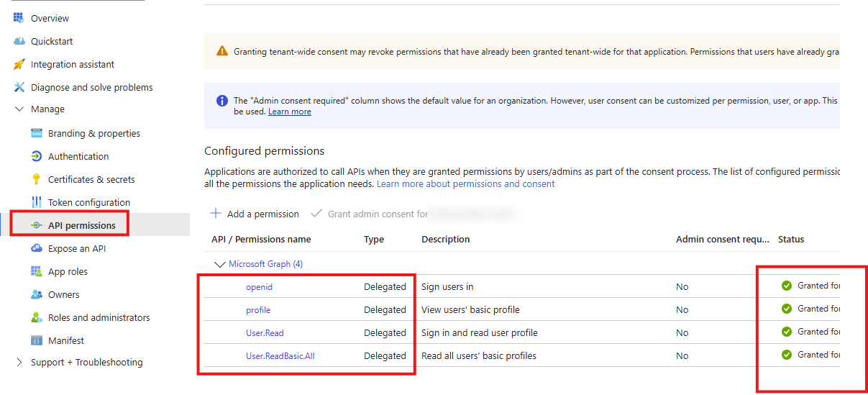Expand the Support + Troubleshooting chevron

[19, 363]
